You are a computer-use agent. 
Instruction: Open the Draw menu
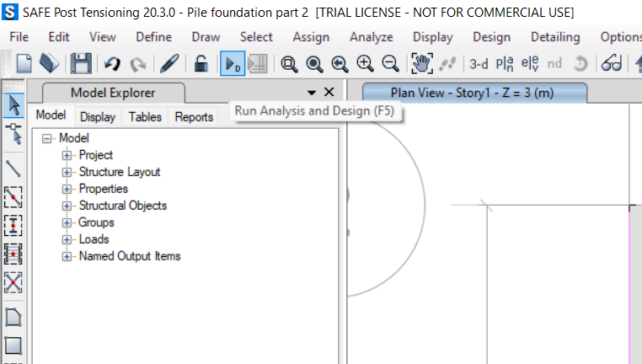(206, 37)
